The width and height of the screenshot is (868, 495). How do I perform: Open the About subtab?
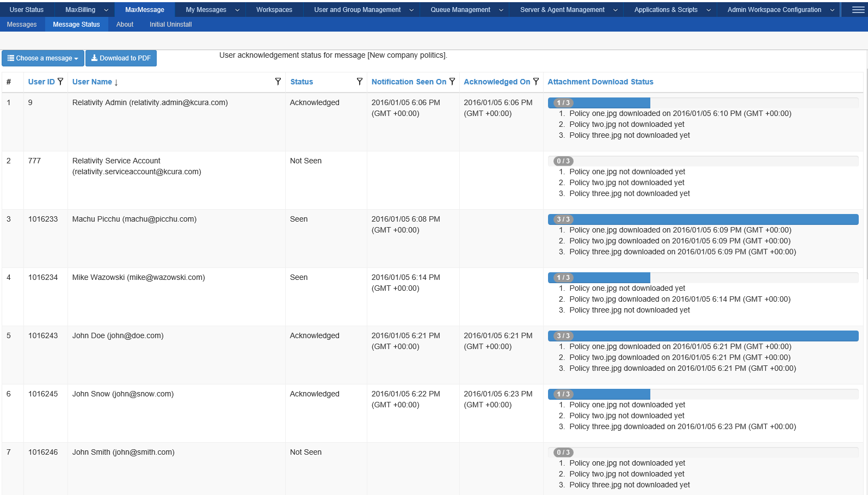[125, 25]
